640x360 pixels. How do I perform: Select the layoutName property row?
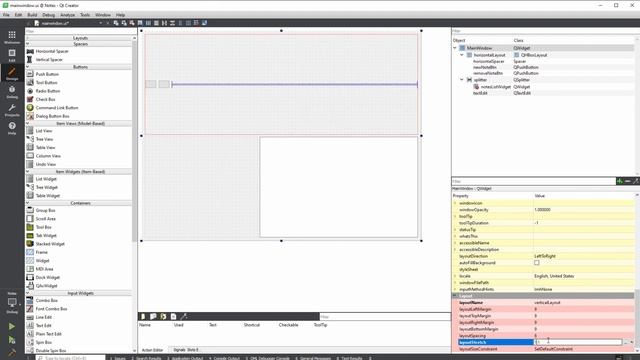543,302
